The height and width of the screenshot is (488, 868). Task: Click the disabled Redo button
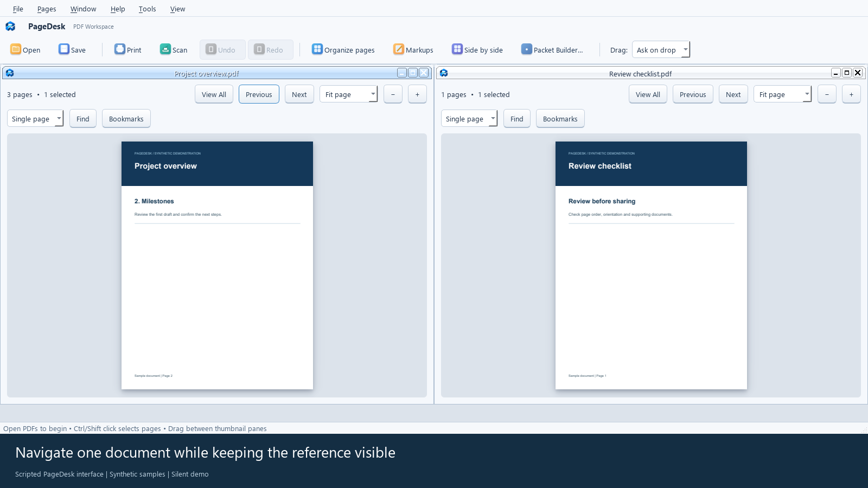[x=270, y=49]
